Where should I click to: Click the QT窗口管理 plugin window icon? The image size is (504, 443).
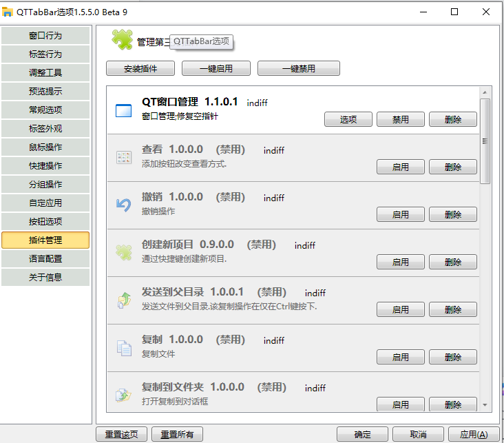pyautogui.click(x=123, y=111)
